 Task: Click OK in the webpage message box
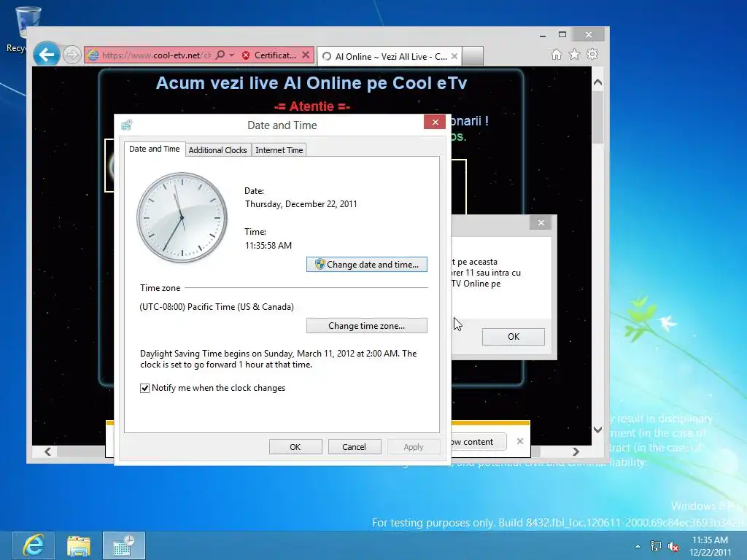[x=514, y=337]
